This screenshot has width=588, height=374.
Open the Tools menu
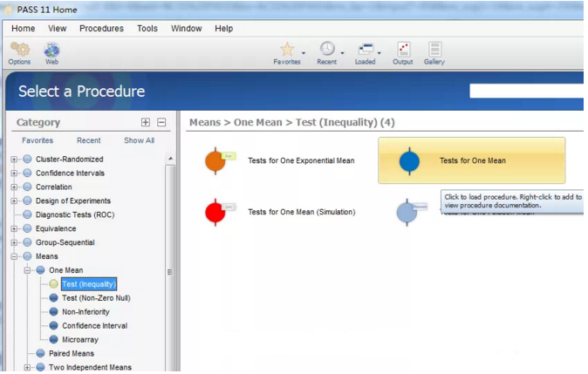(x=147, y=29)
